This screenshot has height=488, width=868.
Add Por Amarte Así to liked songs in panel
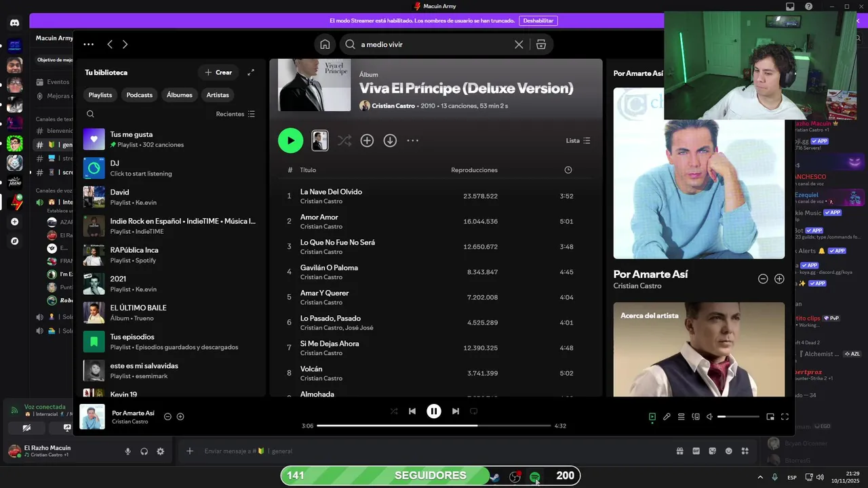779,279
